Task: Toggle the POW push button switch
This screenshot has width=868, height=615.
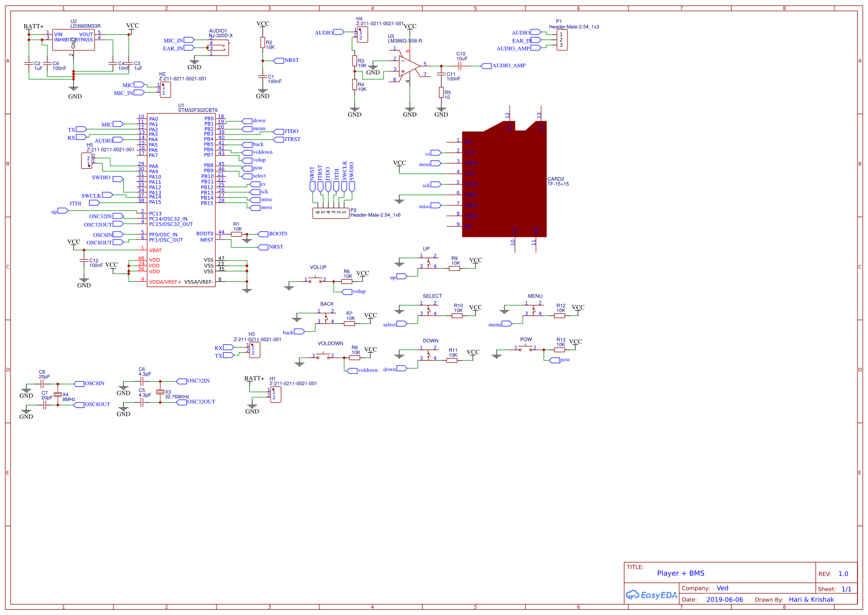Action: point(525,347)
